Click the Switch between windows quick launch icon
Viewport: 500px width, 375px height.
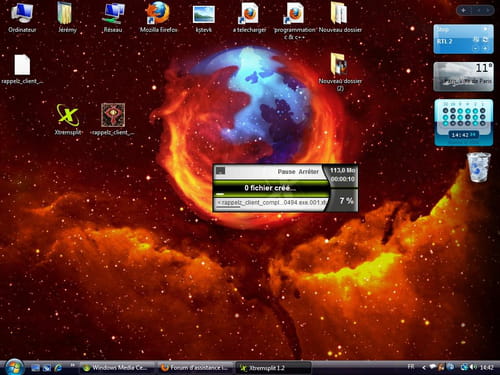tap(47, 368)
